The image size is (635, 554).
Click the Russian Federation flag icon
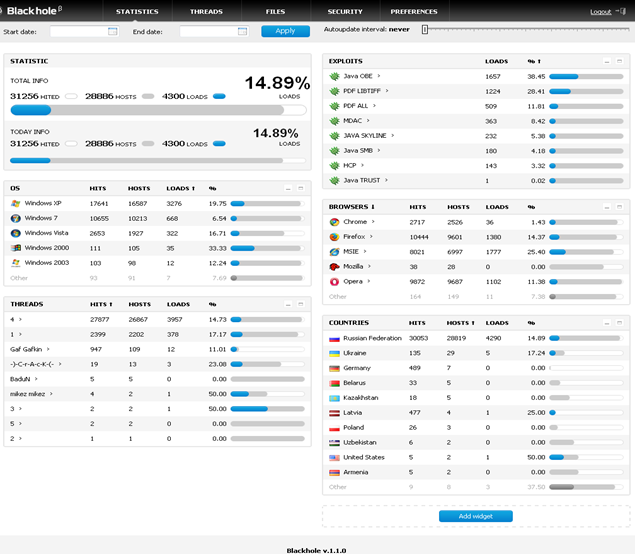tap(334, 338)
